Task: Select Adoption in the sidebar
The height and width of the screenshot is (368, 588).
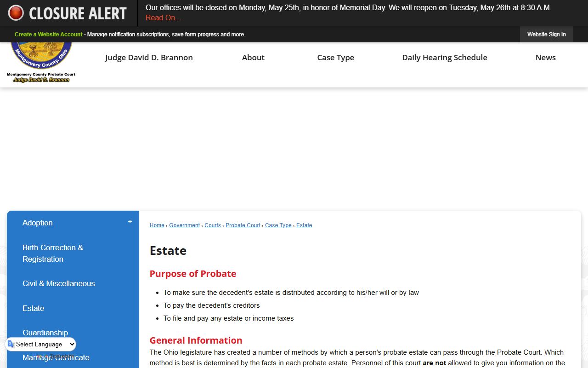Action: pyautogui.click(x=38, y=223)
